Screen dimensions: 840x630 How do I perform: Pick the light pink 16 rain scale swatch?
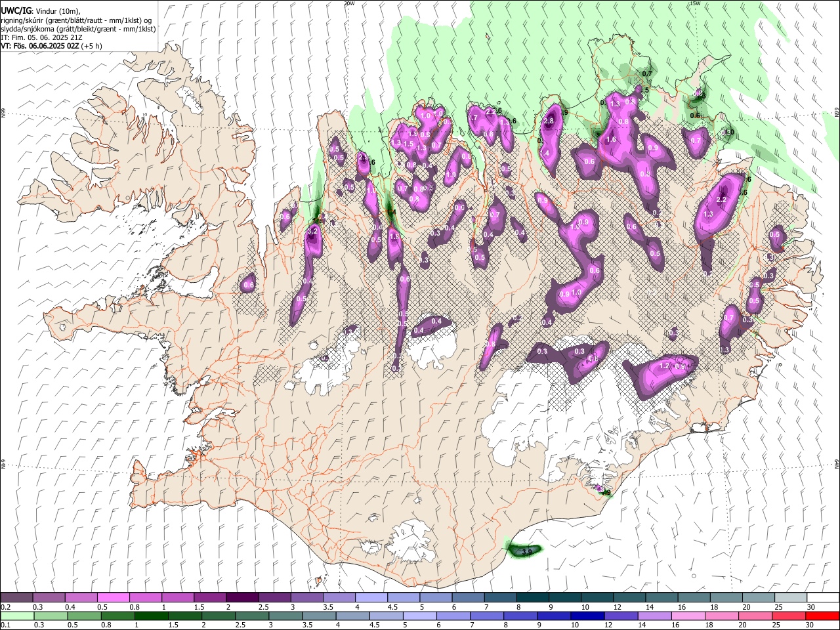(x=688, y=616)
